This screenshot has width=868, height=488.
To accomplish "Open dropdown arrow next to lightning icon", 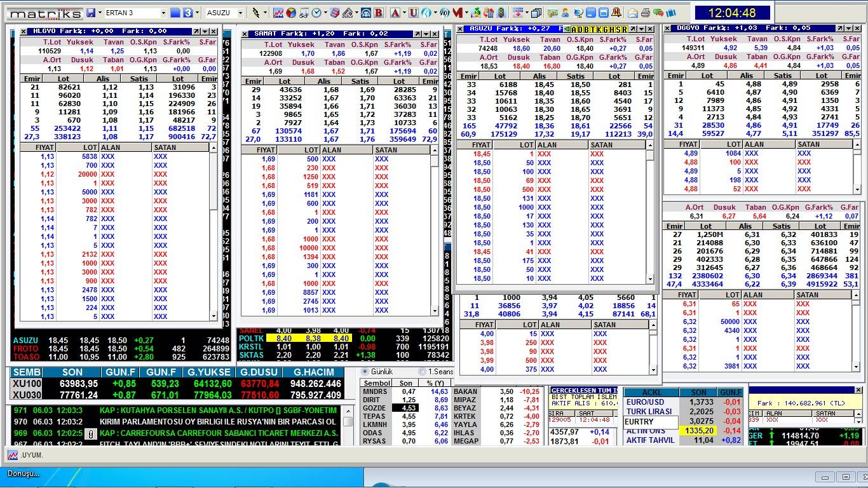I will [265, 13].
